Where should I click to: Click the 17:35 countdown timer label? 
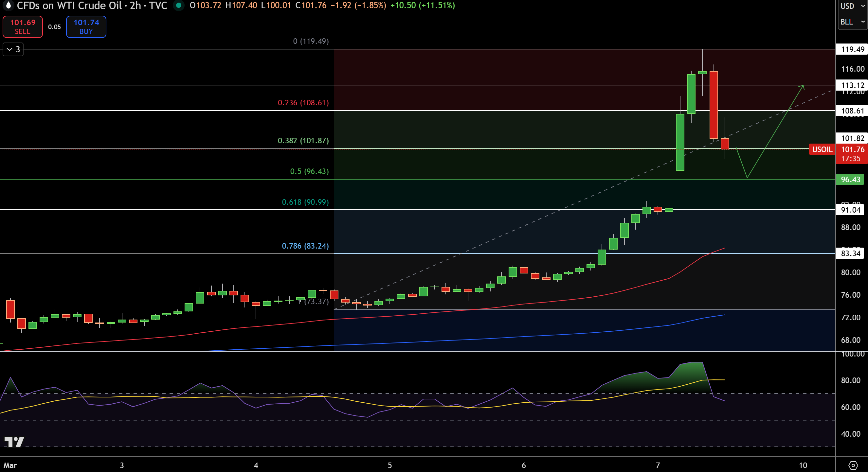(x=850, y=159)
